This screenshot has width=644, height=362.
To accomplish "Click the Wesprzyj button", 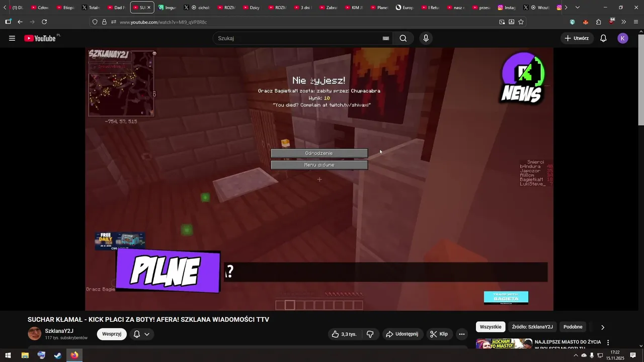I will [x=112, y=334].
